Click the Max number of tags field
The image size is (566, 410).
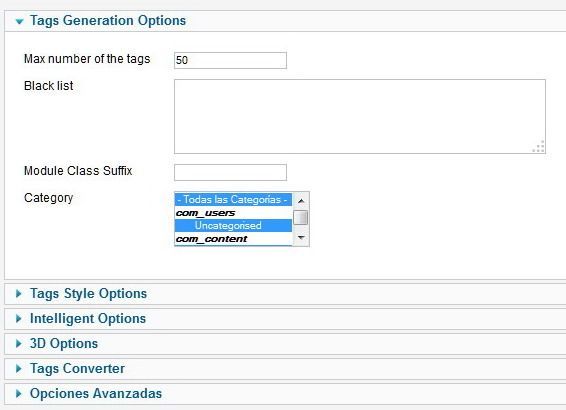230,60
